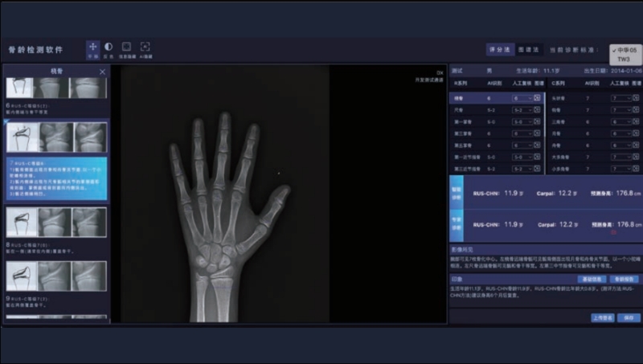Click the 基础信息 basic info button
Viewport: 643px width, 364px height.
(x=592, y=279)
